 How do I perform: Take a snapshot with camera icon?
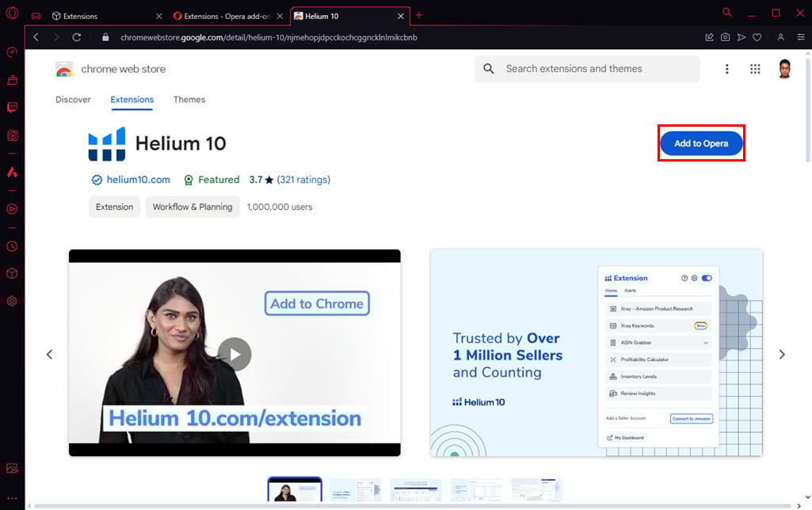coord(726,37)
